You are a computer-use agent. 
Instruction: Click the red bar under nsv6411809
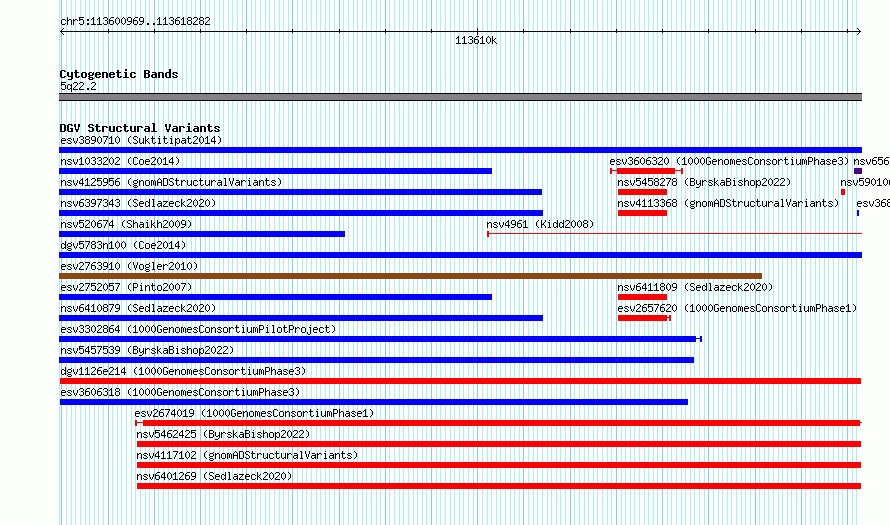642,297
